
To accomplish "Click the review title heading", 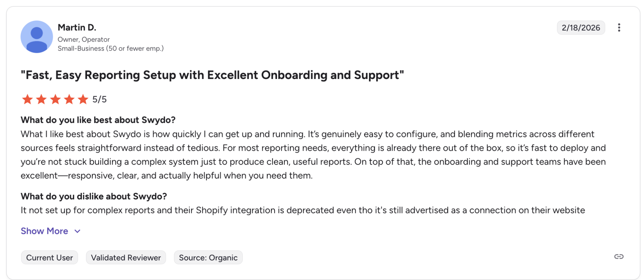I will 212,75.
